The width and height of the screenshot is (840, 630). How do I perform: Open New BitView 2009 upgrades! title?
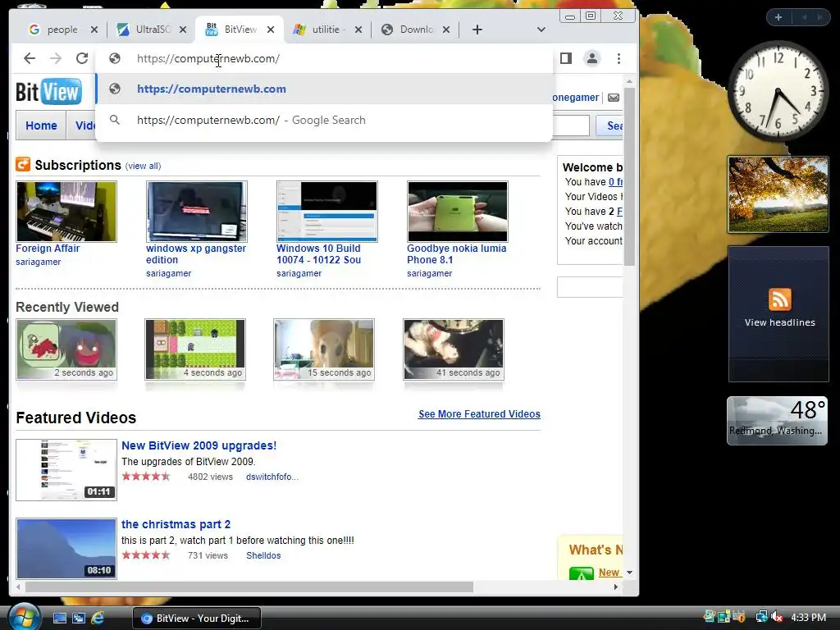pos(199,445)
